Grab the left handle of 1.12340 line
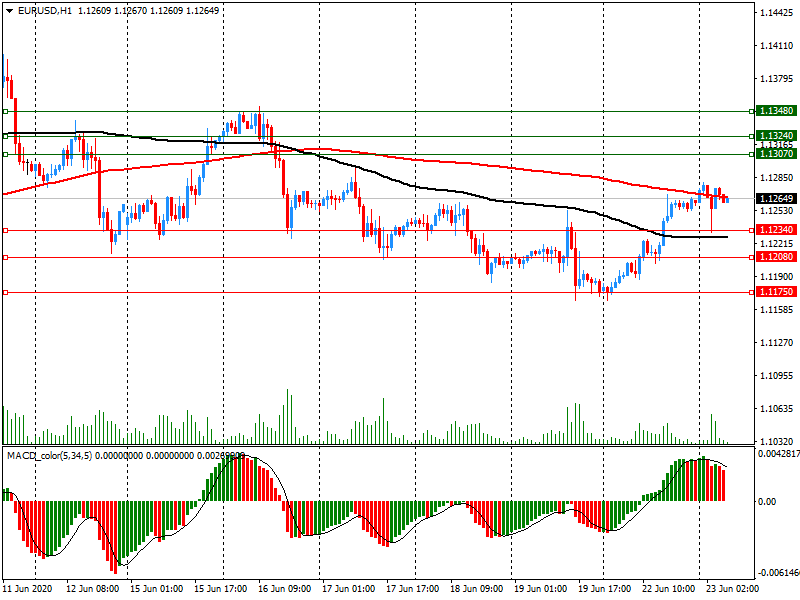Screen dimensions: 800x600 point(5,231)
